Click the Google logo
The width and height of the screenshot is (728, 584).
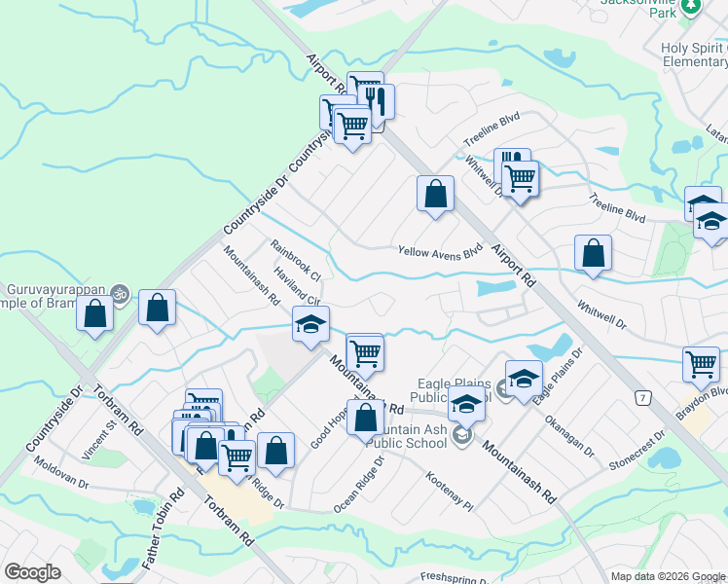(32, 572)
